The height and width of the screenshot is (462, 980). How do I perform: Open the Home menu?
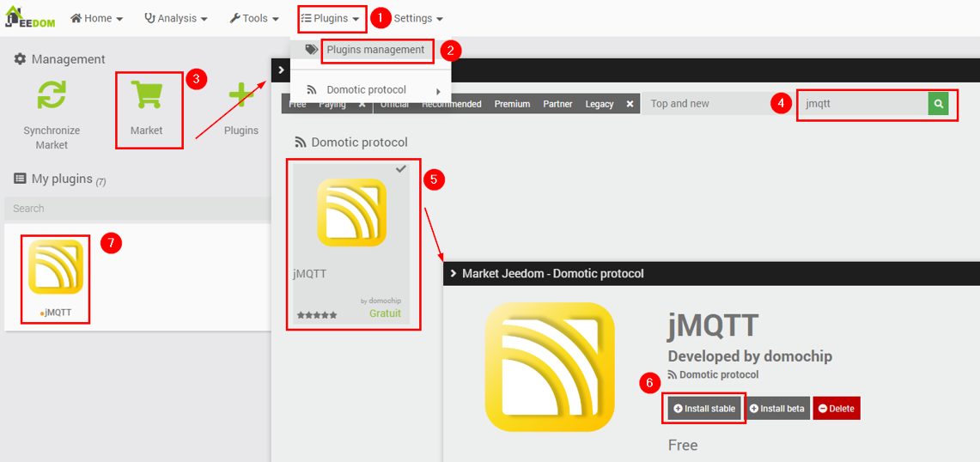pyautogui.click(x=96, y=18)
